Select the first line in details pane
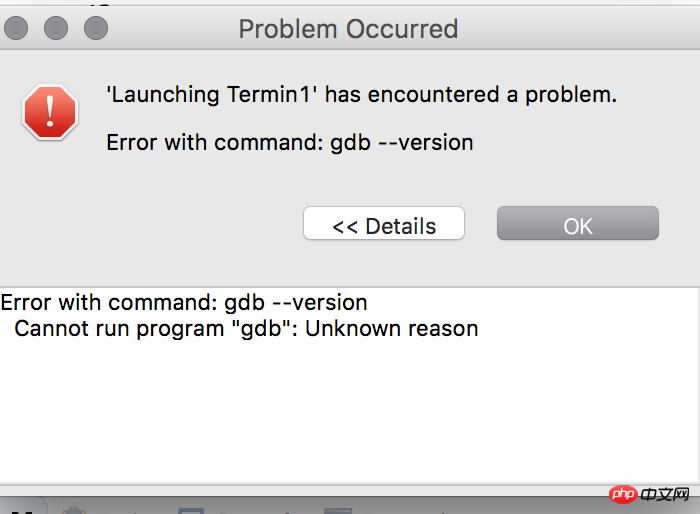 [x=184, y=303]
